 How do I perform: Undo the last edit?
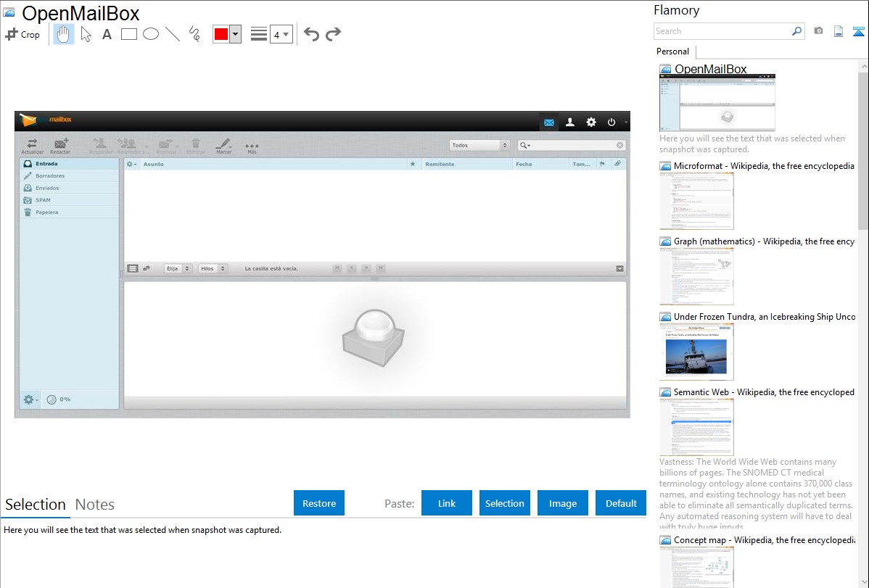click(311, 34)
